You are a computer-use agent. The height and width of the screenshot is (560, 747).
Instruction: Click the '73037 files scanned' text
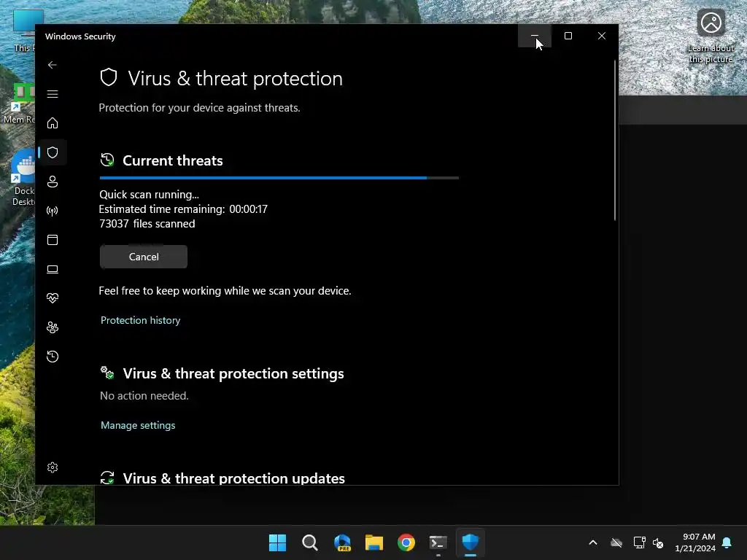(147, 224)
